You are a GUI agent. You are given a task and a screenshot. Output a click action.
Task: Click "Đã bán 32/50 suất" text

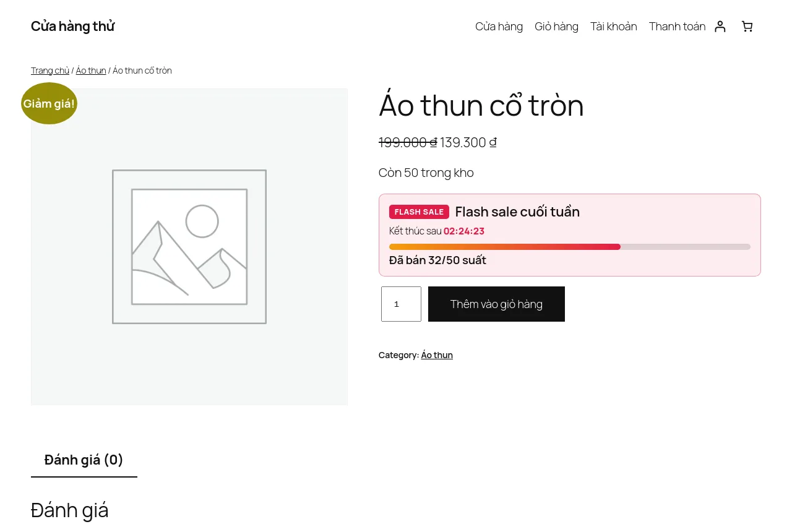[x=437, y=260]
